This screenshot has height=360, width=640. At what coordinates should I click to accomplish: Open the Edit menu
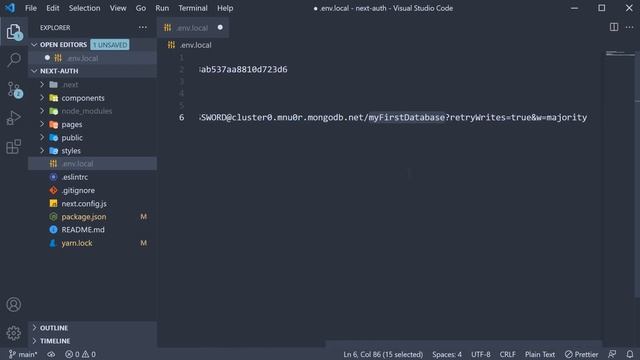pos(53,8)
